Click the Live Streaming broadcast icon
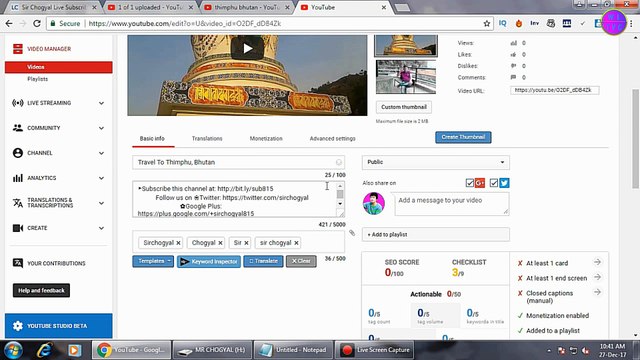 (x=18, y=103)
